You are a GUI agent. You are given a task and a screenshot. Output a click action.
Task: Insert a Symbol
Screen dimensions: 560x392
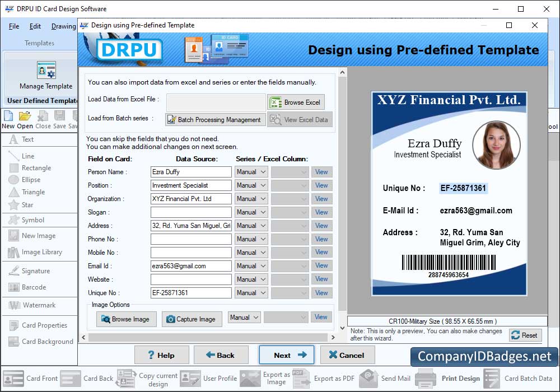[x=26, y=220]
